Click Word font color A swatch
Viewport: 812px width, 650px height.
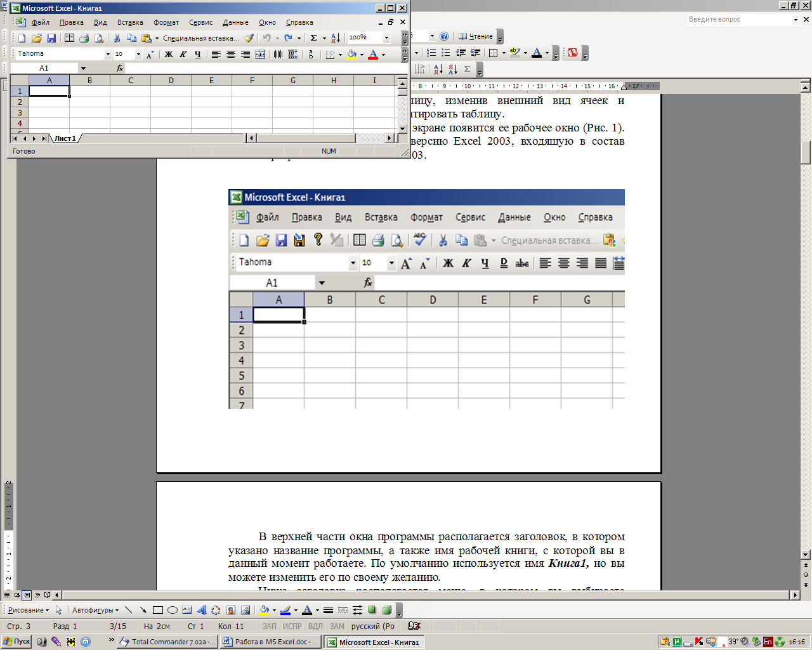pyautogui.click(x=537, y=53)
